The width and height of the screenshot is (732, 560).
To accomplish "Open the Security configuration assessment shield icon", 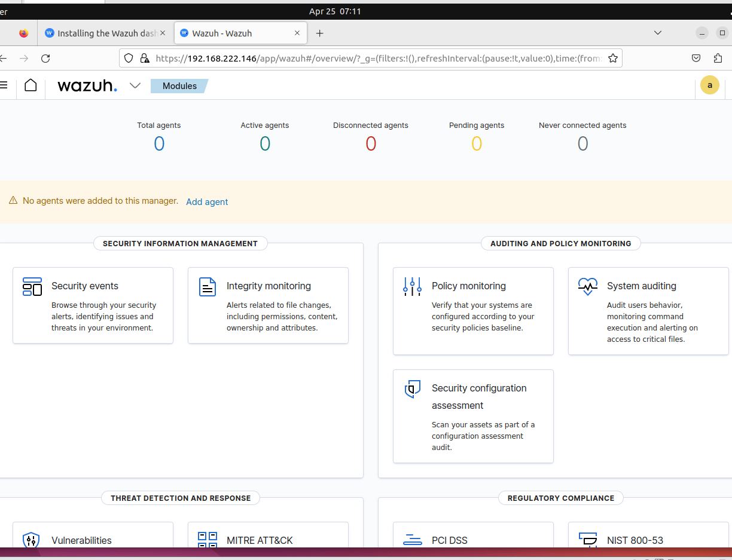I will tap(413, 389).
